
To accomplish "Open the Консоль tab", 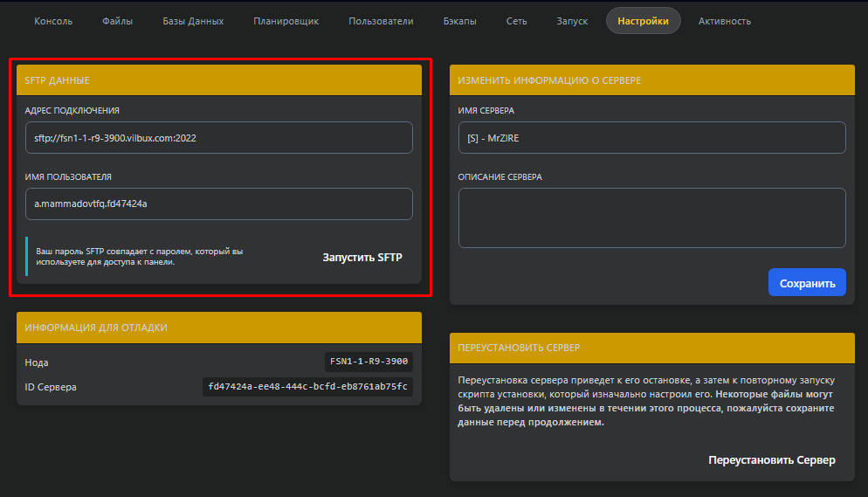I will pos(53,21).
